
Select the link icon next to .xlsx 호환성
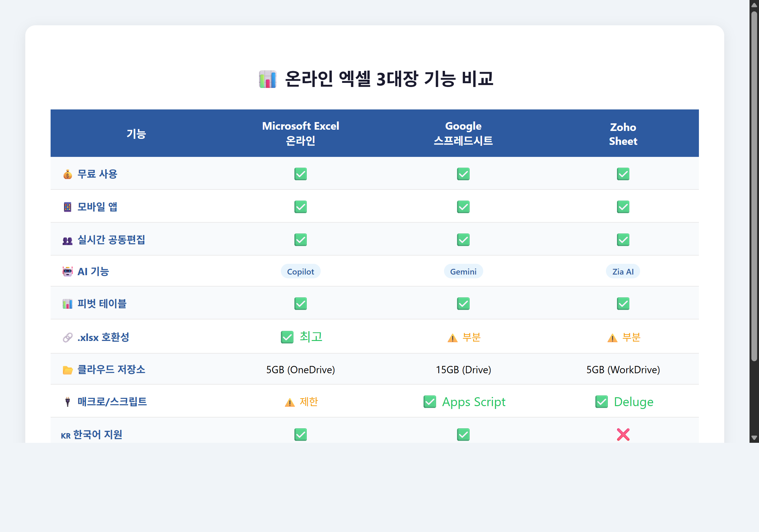tap(67, 337)
